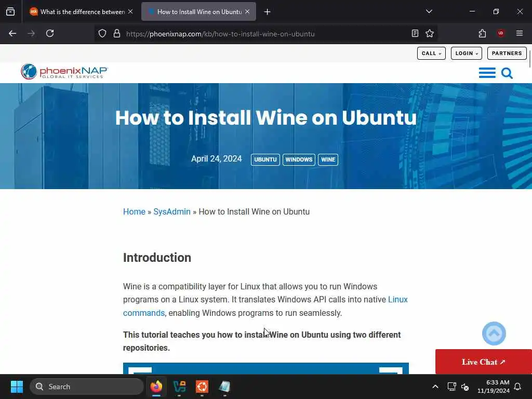Click the taskbar Search box
Image resolution: width=532 pixels, height=399 pixels.
87,387
